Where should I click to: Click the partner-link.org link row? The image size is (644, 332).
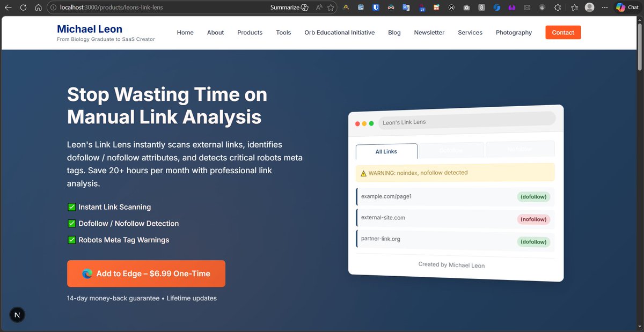coord(455,240)
